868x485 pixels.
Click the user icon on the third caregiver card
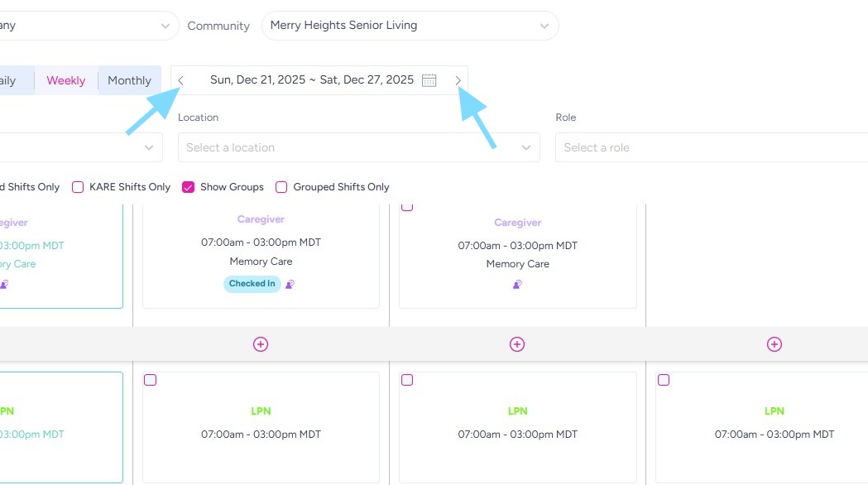click(x=517, y=284)
